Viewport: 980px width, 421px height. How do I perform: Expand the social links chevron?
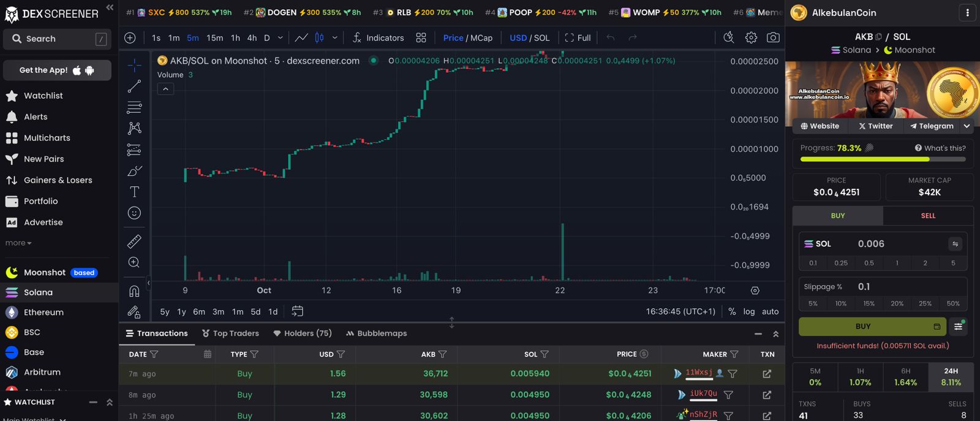tap(967, 126)
